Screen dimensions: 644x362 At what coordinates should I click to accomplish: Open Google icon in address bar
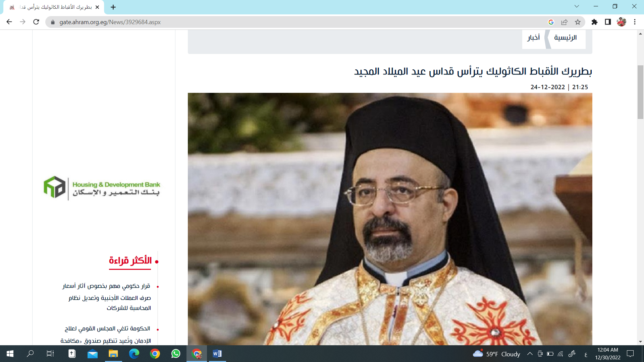551,22
